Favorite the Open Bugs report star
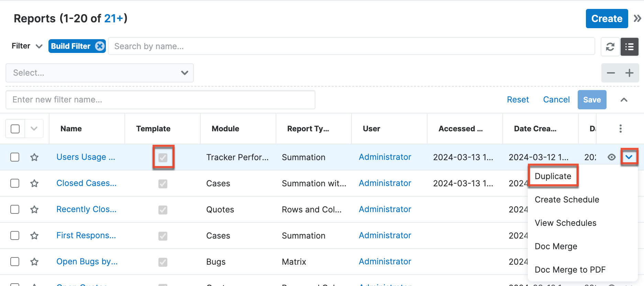 click(x=34, y=262)
